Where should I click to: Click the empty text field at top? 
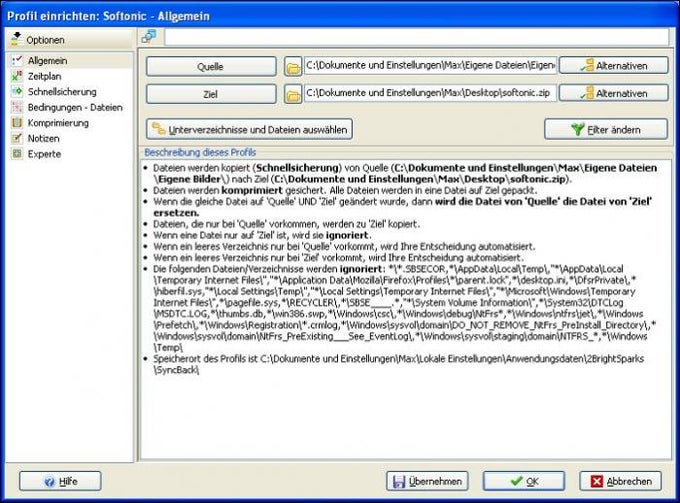[417, 37]
